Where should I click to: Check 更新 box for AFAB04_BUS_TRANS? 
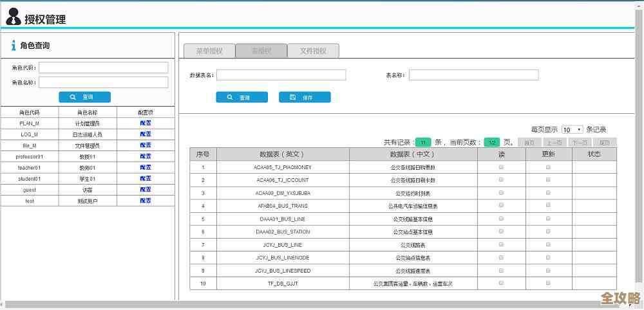click(x=548, y=205)
